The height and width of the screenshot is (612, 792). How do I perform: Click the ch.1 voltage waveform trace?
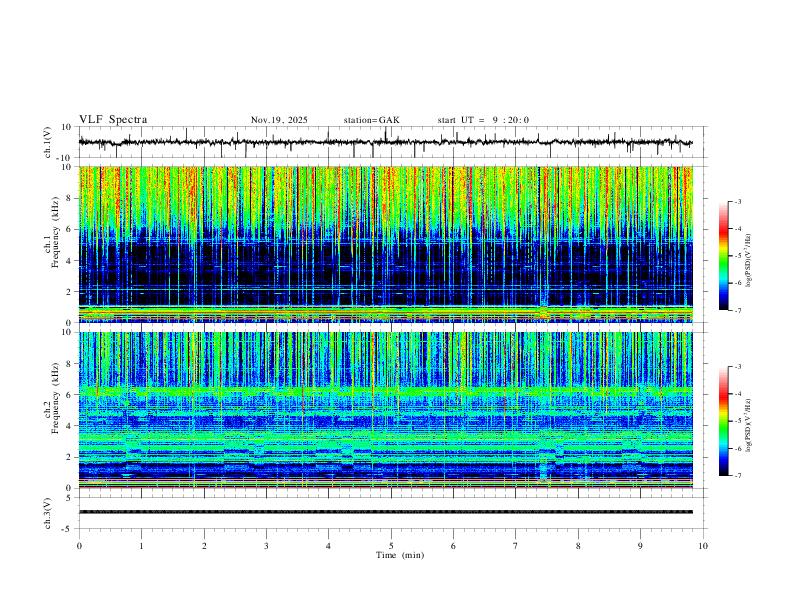click(x=386, y=142)
